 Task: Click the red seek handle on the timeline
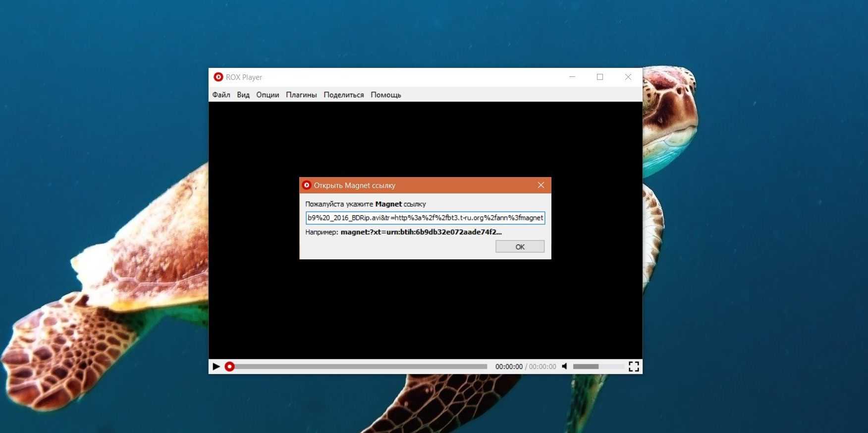coord(229,367)
